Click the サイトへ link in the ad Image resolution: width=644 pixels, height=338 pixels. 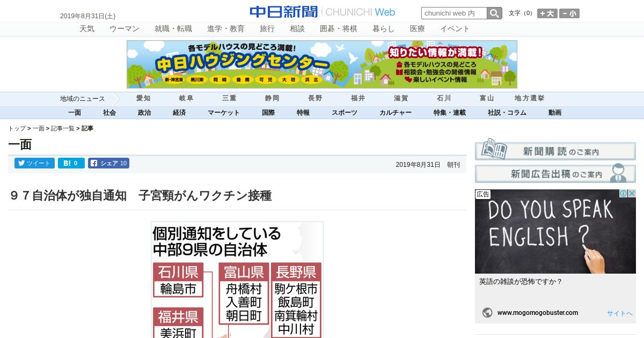[620, 313]
